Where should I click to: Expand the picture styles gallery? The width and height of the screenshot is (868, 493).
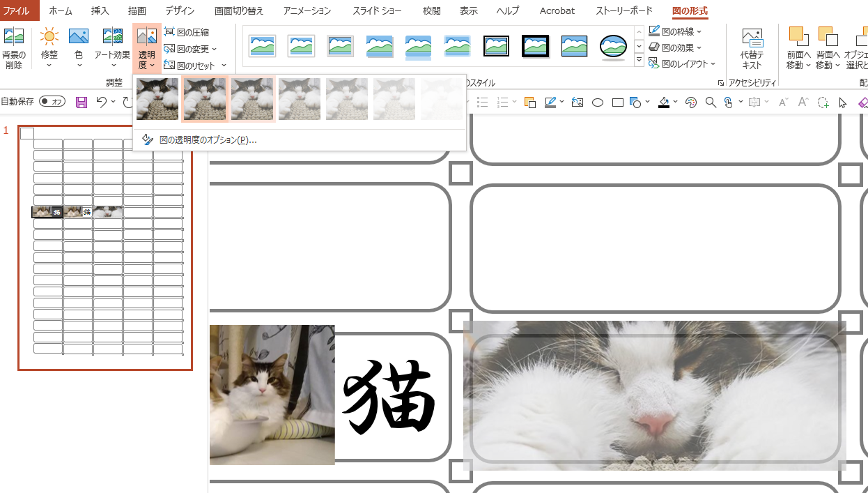(639, 61)
